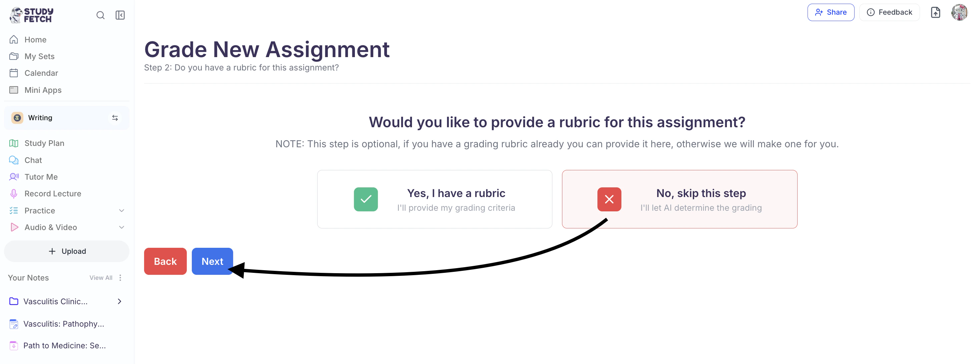Click the swap set arrows icon
Viewport: 980px width, 364px height.
(x=115, y=118)
